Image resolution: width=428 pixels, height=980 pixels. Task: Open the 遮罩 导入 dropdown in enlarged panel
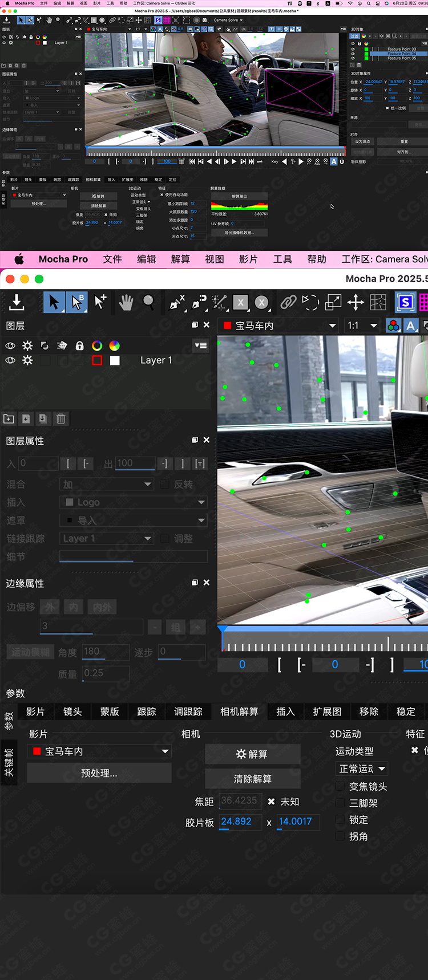tap(134, 521)
